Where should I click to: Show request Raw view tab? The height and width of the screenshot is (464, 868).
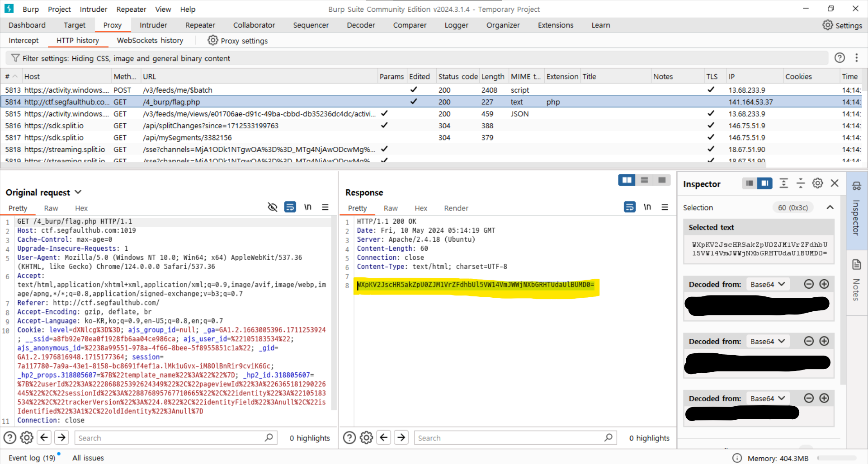pyautogui.click(x=51, y=208)
